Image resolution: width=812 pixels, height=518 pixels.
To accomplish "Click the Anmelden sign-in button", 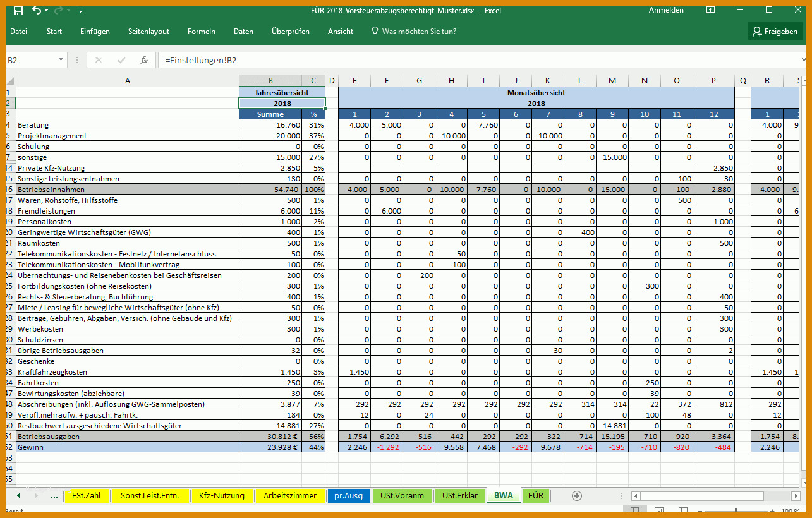I will [666, 10].
